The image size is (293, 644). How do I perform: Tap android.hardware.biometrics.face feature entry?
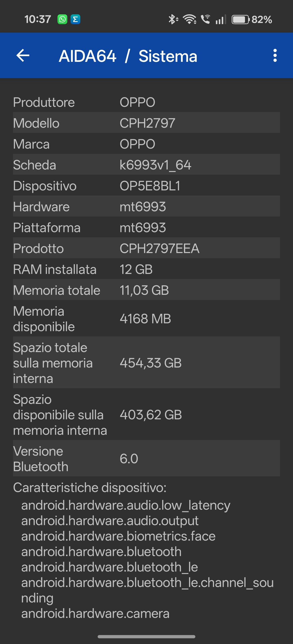118,536
